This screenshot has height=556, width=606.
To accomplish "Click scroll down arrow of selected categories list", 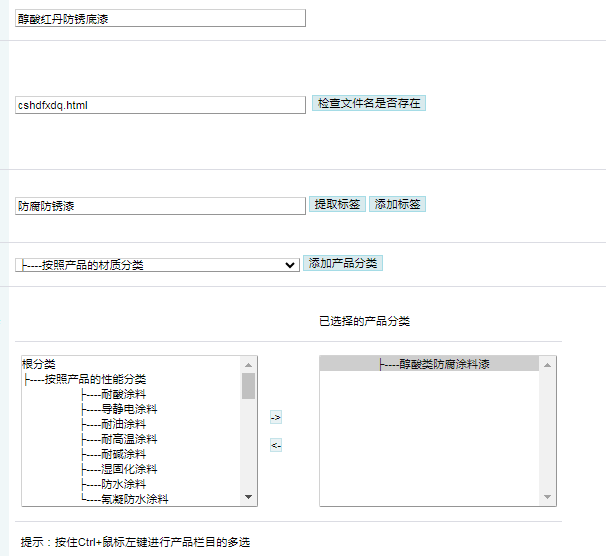I will (x=547, y=497).
